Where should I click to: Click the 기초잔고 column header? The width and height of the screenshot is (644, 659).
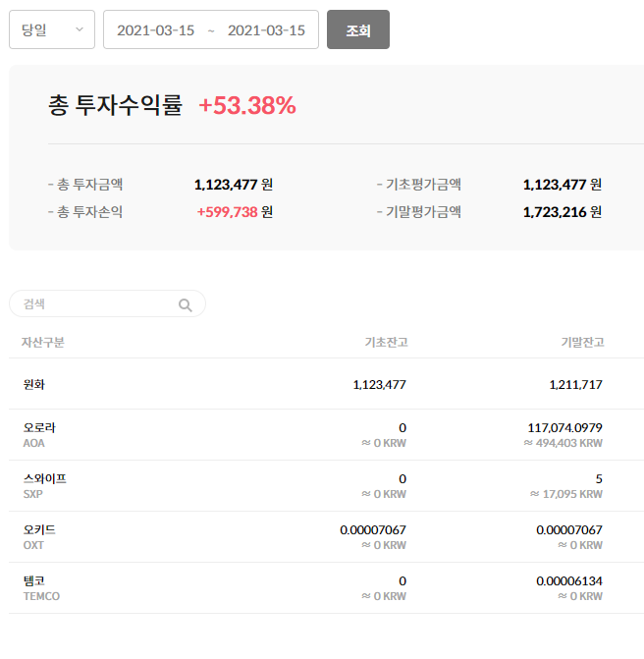[x=386, y=342]
